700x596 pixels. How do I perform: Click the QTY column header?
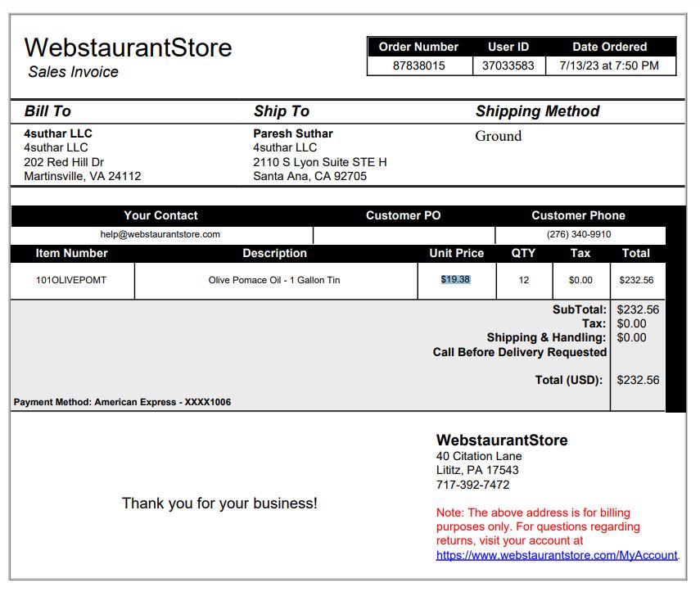point(523,253)
